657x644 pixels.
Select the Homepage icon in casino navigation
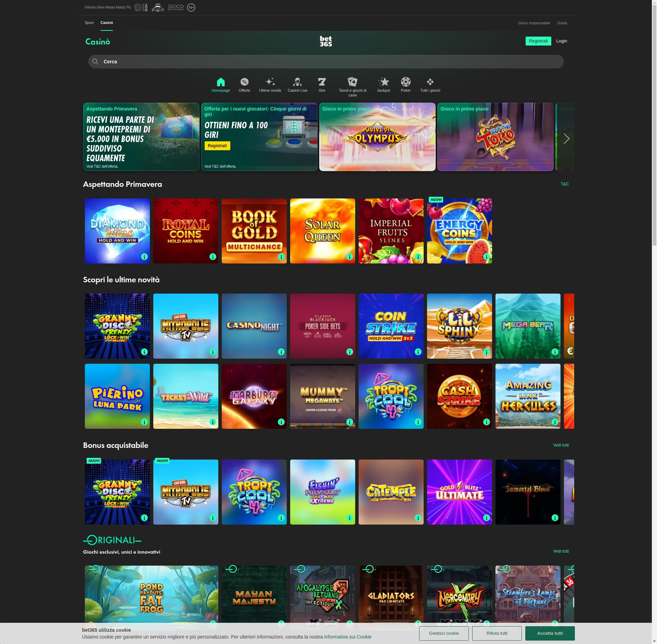point(220,82)
